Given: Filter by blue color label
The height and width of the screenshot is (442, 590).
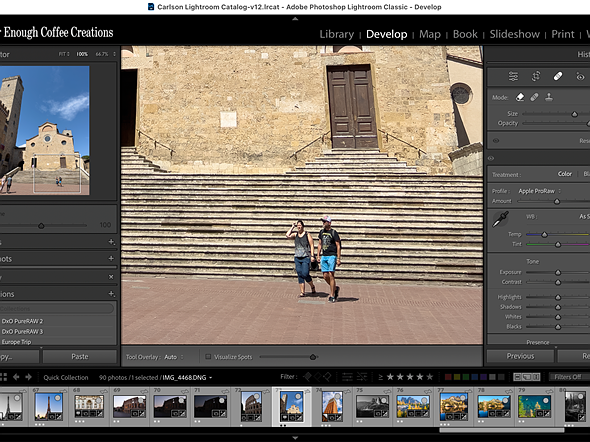Looking at the screenshot, I should 474,377.
